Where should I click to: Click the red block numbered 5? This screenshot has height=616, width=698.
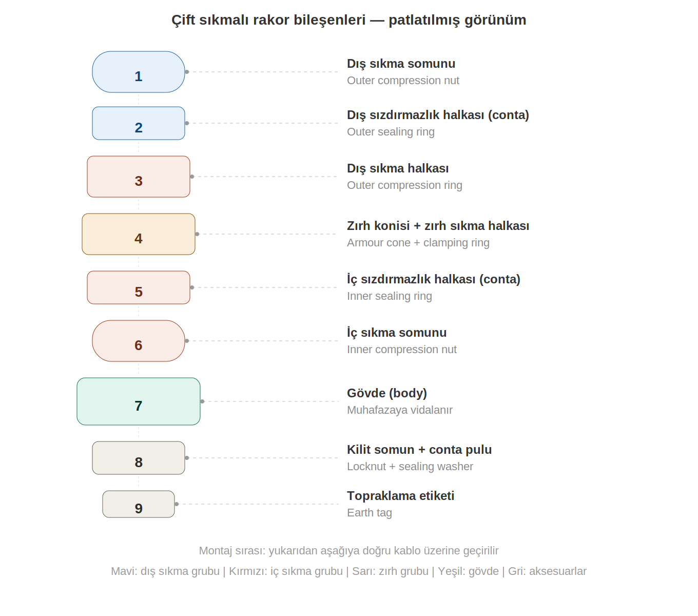tap(139, 287)
